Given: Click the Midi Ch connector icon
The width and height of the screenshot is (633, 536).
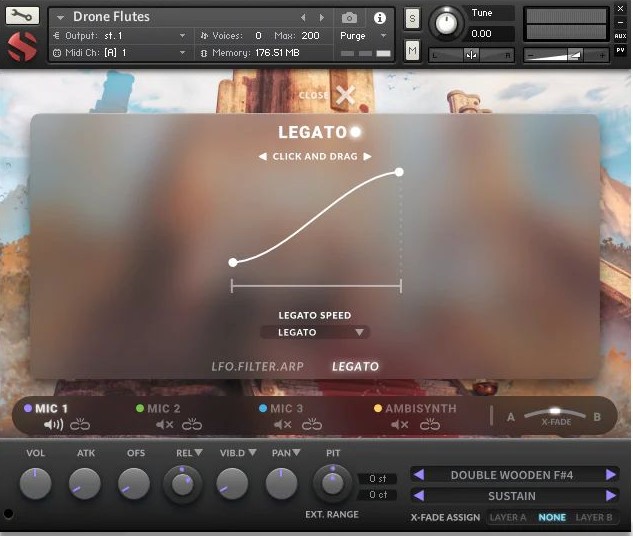Looking at the screenshot, I should coord(57,53).
